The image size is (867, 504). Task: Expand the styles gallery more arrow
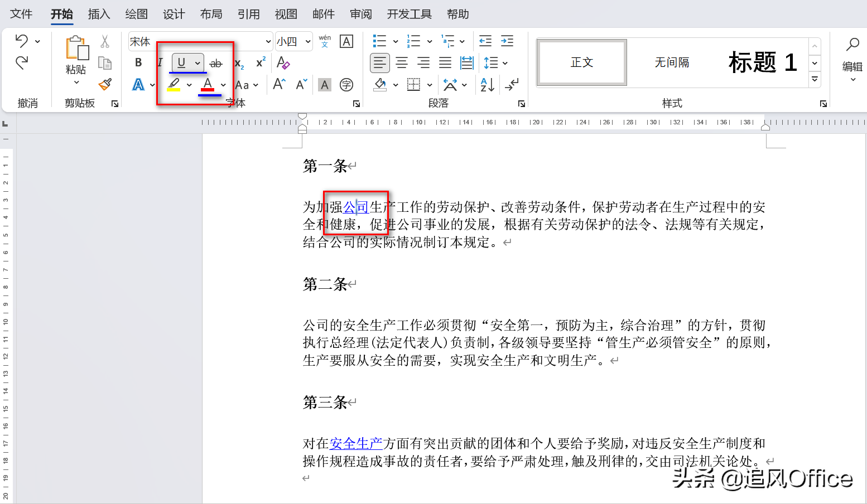pyautogui.click(x=815, y=80)
